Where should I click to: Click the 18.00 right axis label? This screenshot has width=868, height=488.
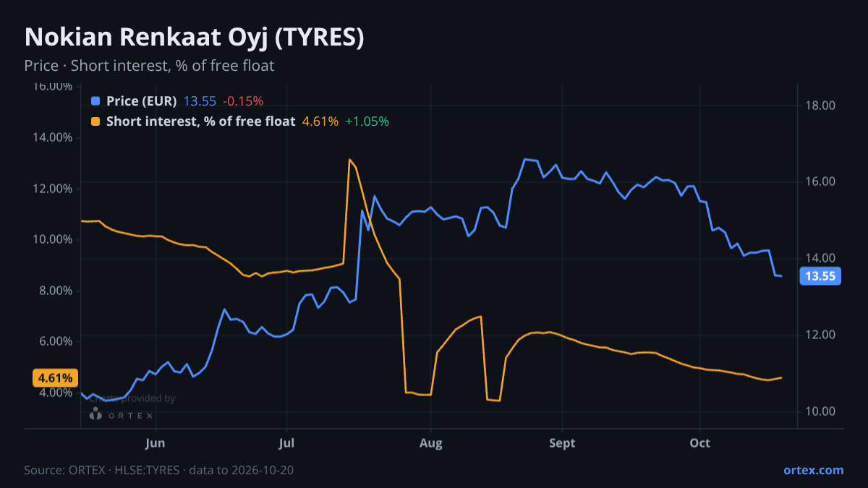[820, 106]
